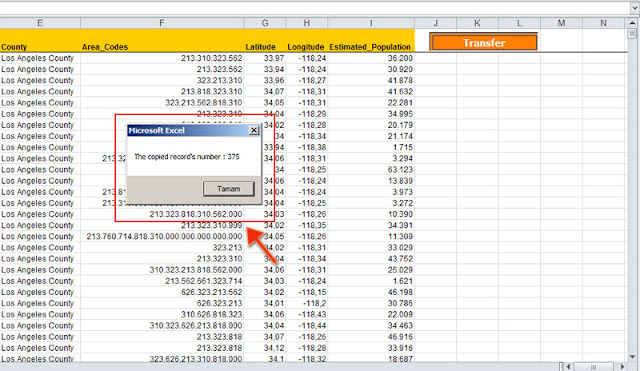Select column J header
Screen dimensions: 640x371
coord(436,23)
